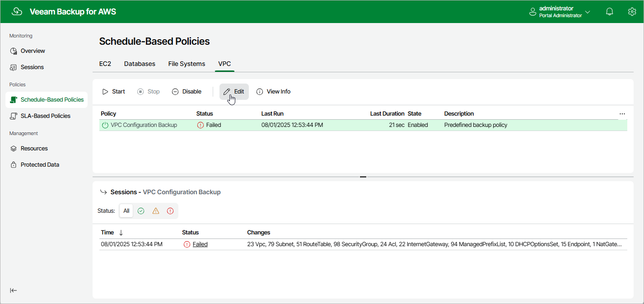This screenshot has height=304, width=644.
Task: Click the session Changes summary text
Action: tap(434, 244)
